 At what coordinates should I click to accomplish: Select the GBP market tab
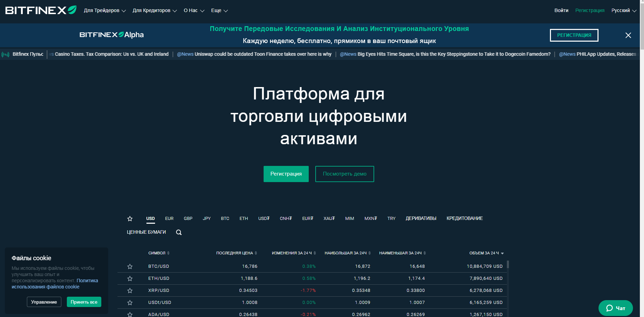pyautogui.click(x=188, y=219)
